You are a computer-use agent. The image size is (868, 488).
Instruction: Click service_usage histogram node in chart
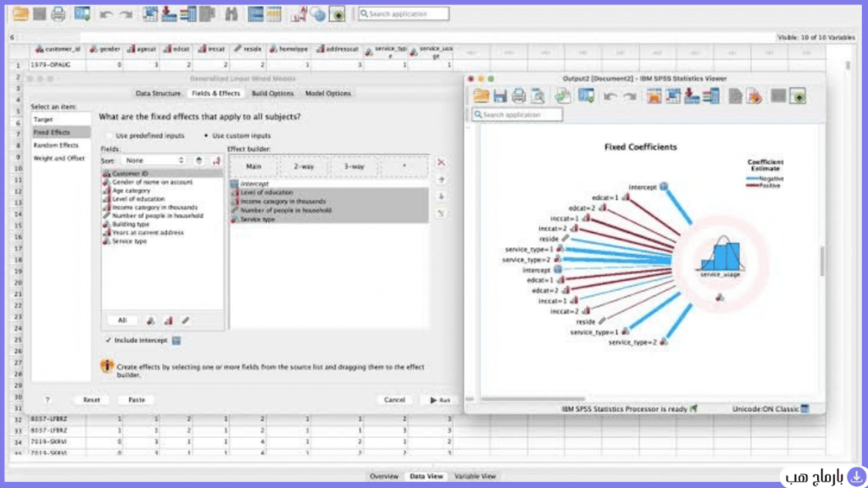point(722,257)
